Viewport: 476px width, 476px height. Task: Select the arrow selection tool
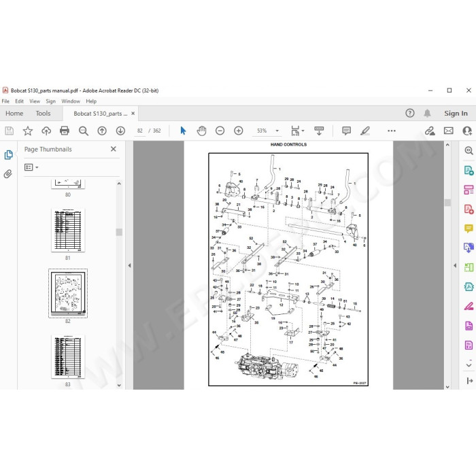[183, 131]
